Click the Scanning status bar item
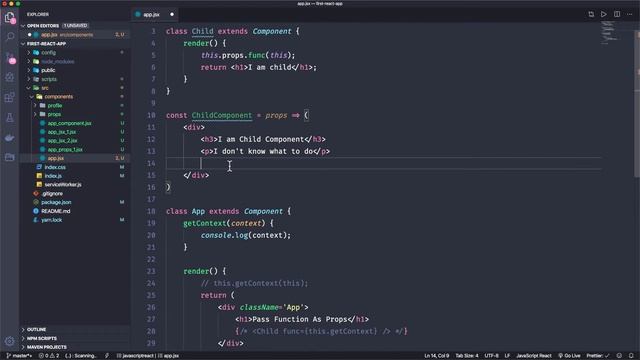 click(81, 356)
